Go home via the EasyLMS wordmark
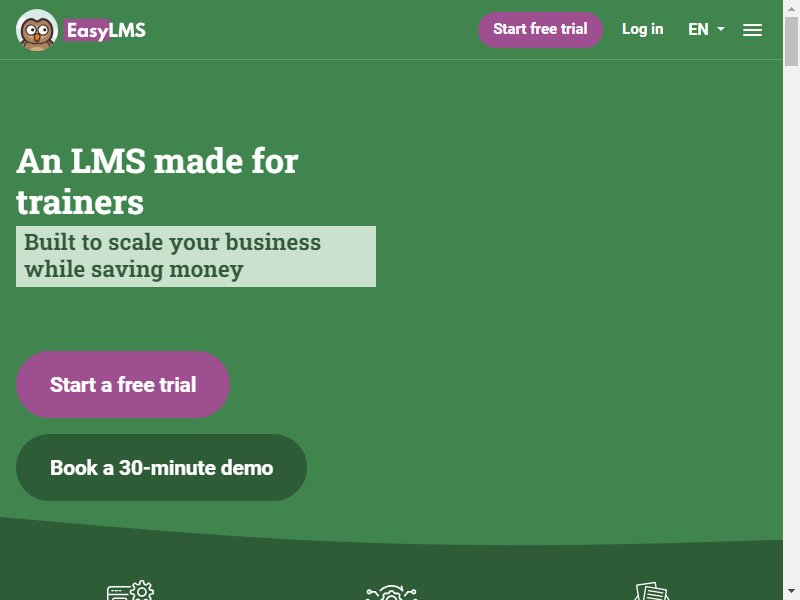Viewport: 800px width, 600px height. coord(106,30)
